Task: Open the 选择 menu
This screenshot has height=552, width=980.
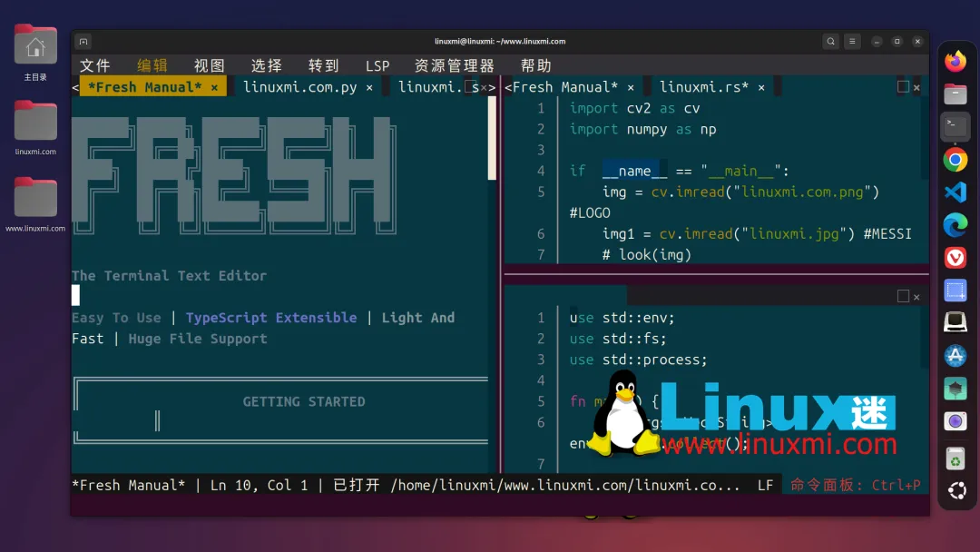Action: 267,65
